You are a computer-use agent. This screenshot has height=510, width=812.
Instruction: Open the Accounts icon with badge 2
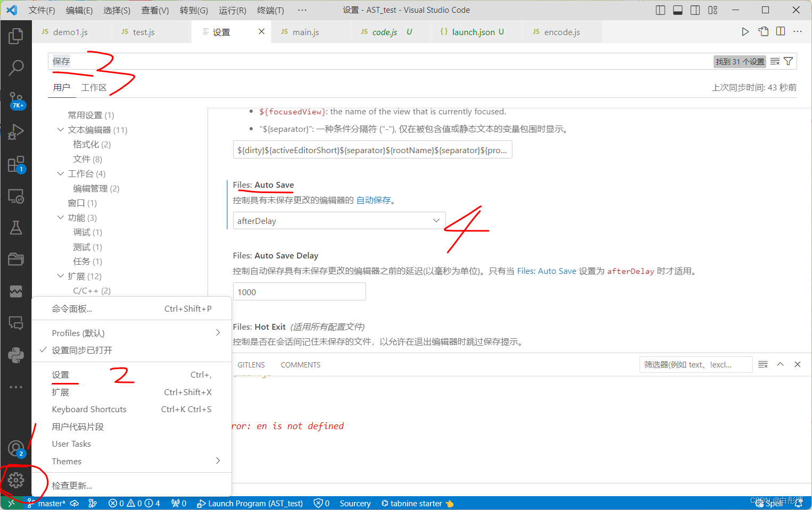coord(16,449)
